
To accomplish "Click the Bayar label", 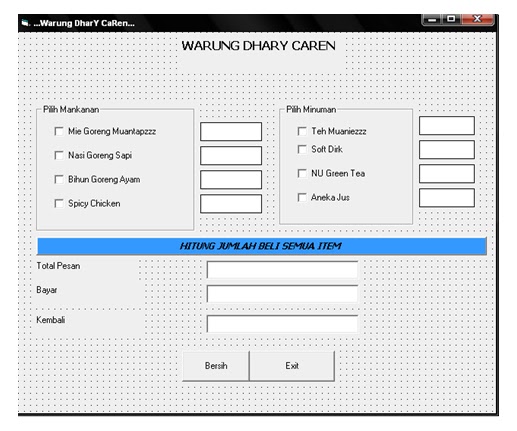I will pyautogui.click(x=47, y=290).
